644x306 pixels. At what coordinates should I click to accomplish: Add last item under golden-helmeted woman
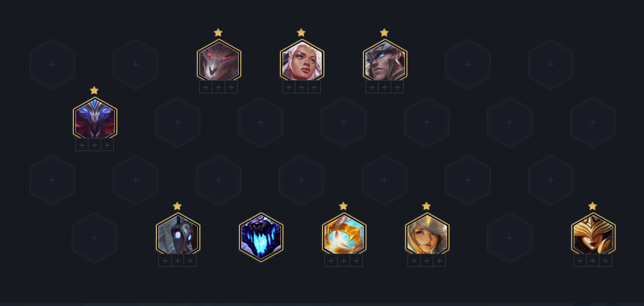(x=605, y=260)
